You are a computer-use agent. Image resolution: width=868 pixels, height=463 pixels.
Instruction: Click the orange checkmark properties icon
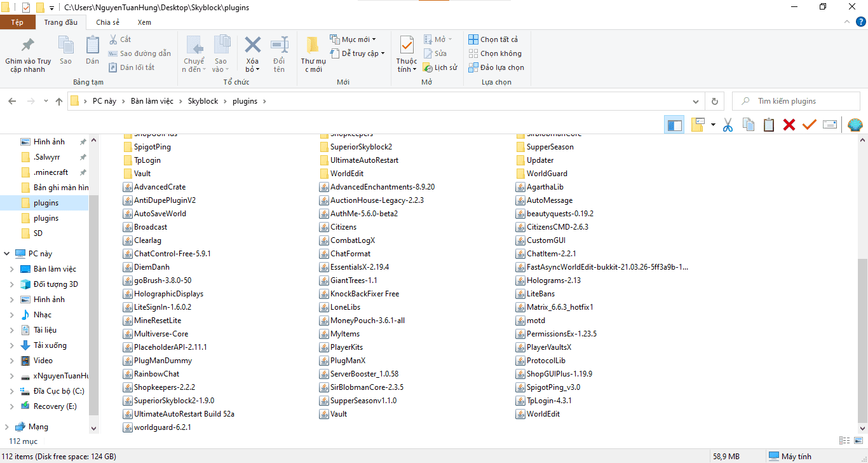[809, 125]
